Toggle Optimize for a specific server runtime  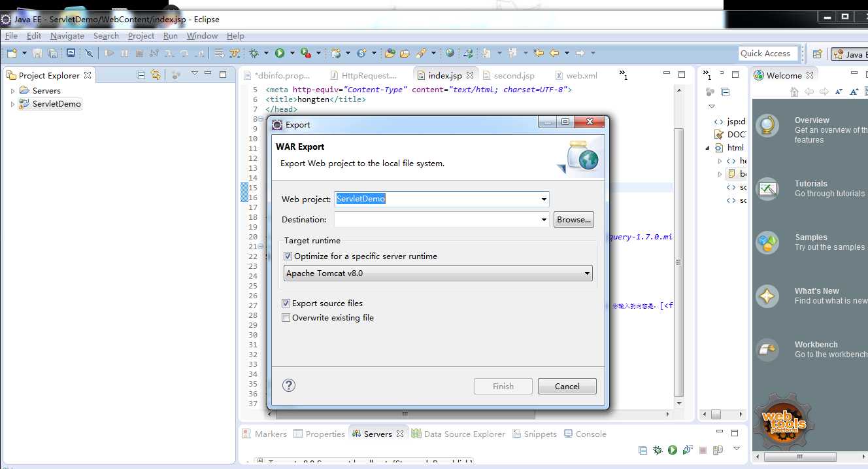(x=288, y=256)
